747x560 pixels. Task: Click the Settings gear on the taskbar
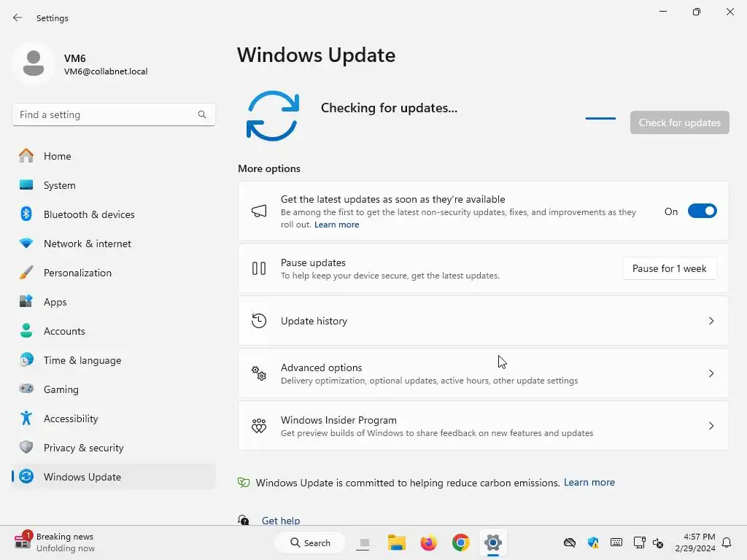point(493,542)
